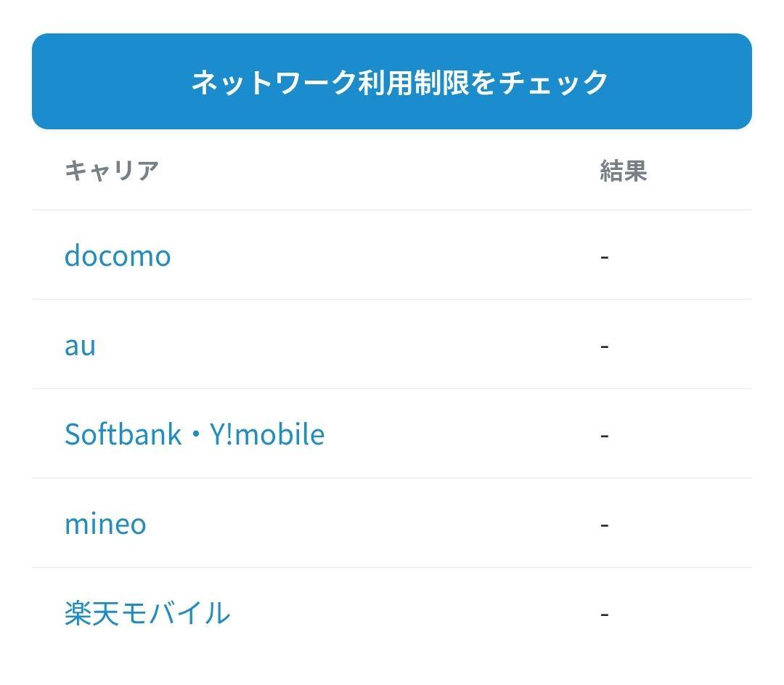The width and height of the screenshot is (784, 685).
Task: Click the result dash for mineo
Action: tap(605, 524)
